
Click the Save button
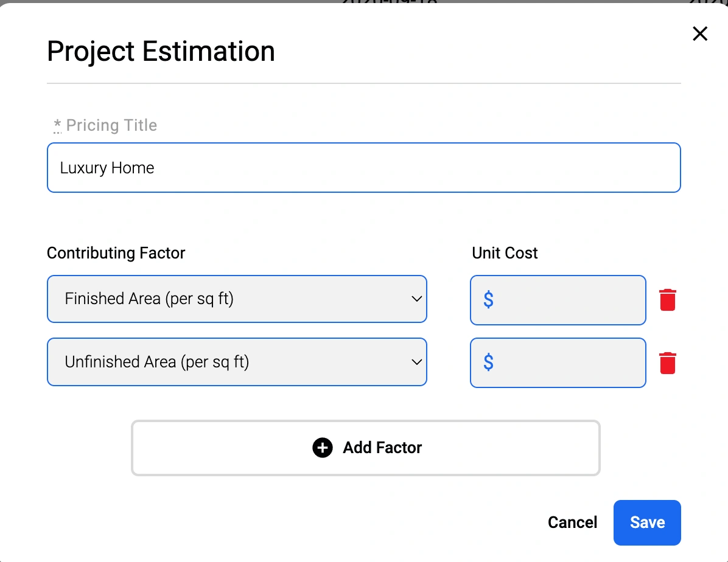647,522
